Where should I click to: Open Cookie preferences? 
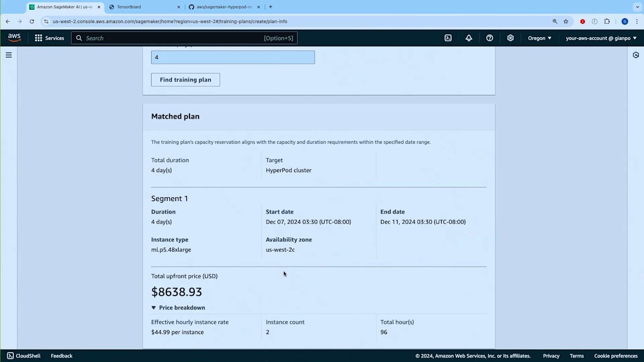[x=616, y=356]
